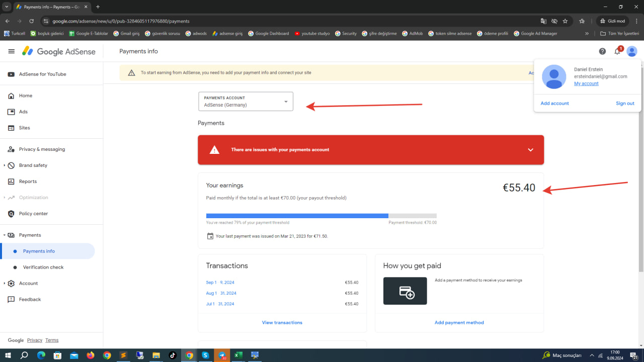The width and height of the screenshot is (644, 362).
Task: Bookmark this page with the star icon
Action: coord(565,21)
